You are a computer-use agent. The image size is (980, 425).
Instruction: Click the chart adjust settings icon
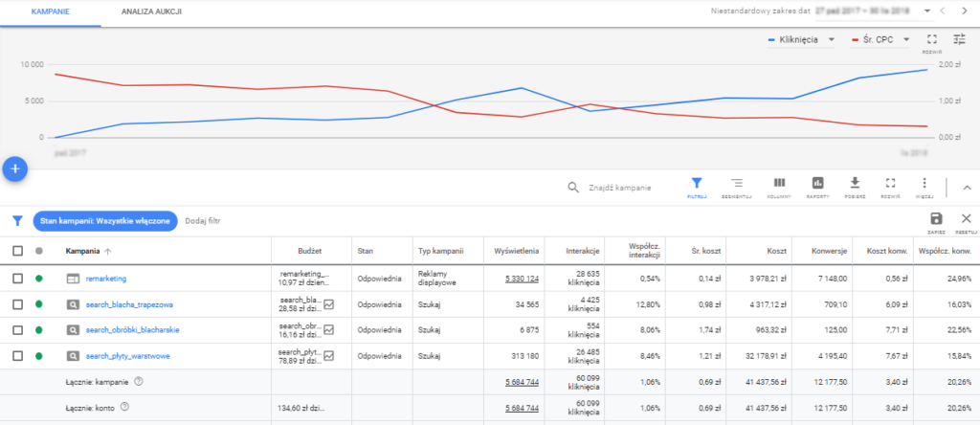[x=960, y=39]
